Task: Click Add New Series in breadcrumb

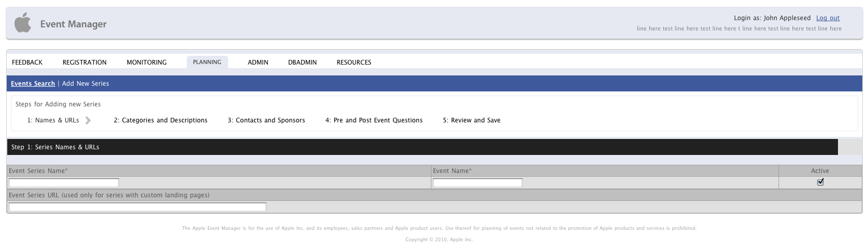Action: pos(85,84)
